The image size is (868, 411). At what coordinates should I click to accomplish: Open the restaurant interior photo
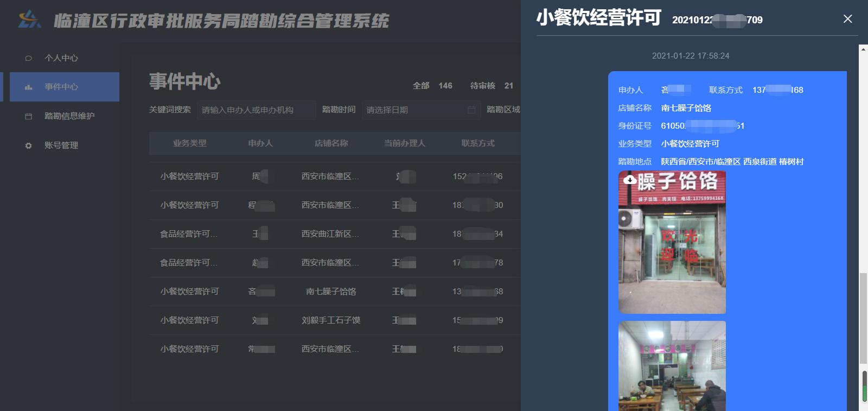672,366
